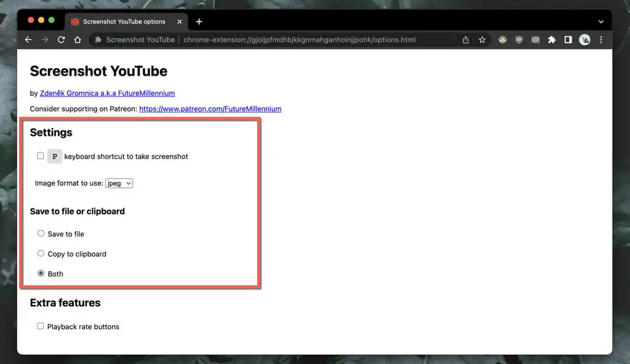The width and height of the screenshot is (630, 364).
Task: Click the Extensions puzzle-piece icon in the toolbar
Action: click(552, 39)
